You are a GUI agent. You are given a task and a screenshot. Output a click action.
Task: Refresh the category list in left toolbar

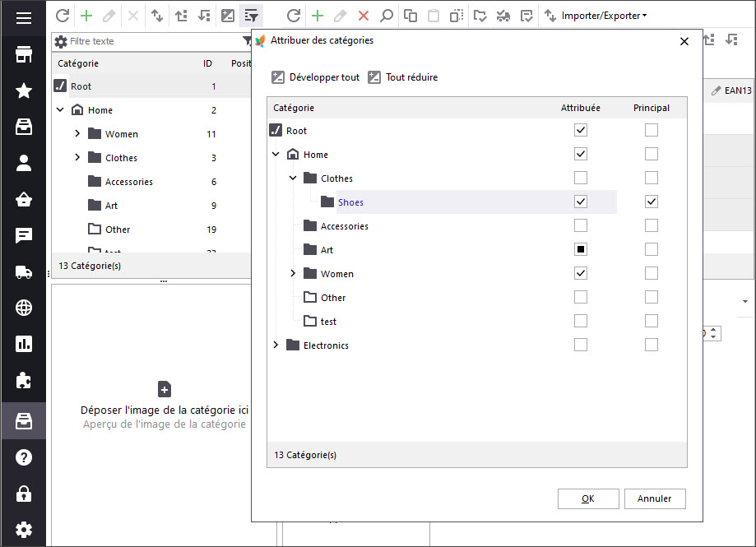(63, 16)
